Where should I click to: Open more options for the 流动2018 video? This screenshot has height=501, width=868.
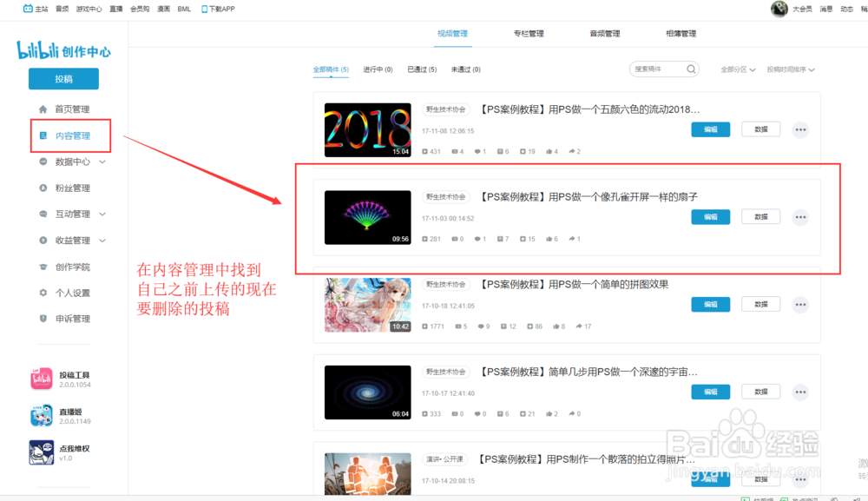coord(800,130)
